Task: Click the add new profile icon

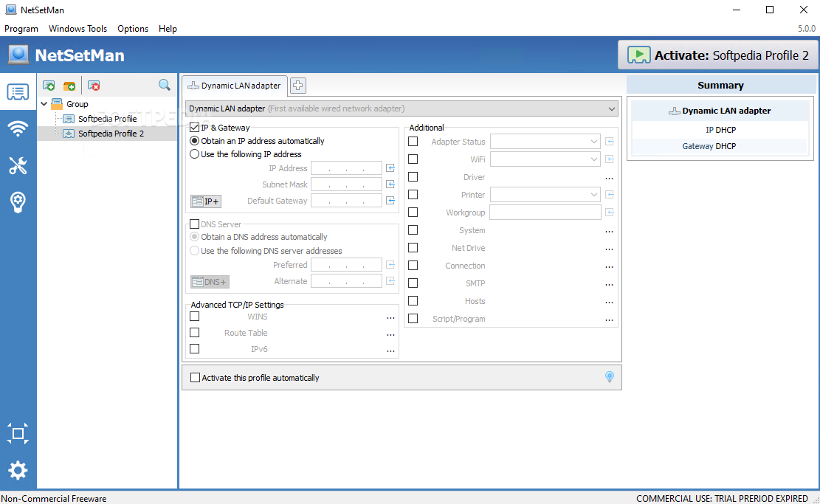Action: (49, 85)
